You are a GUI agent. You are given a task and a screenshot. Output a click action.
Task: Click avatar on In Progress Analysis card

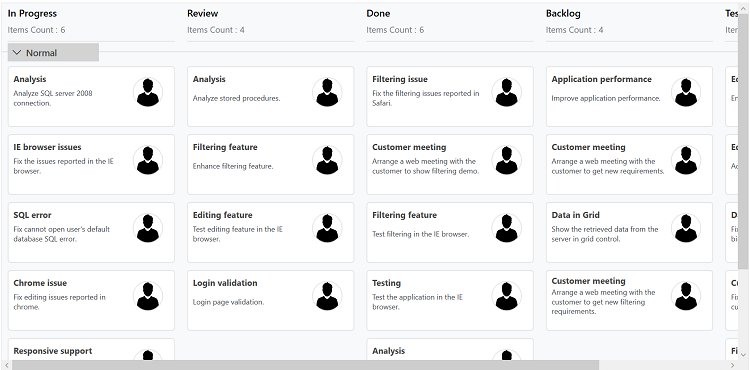(x=148, y=92)
